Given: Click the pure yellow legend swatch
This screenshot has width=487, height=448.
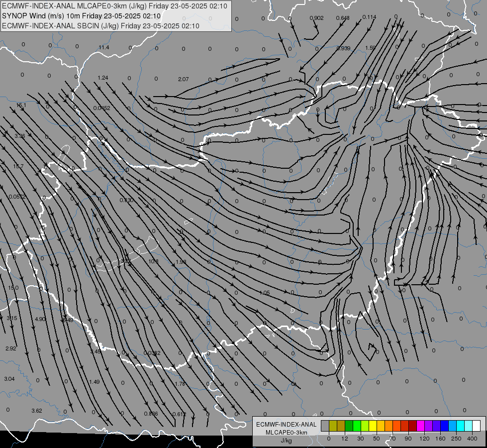Looking at the screenshot, I should [373, 426].
